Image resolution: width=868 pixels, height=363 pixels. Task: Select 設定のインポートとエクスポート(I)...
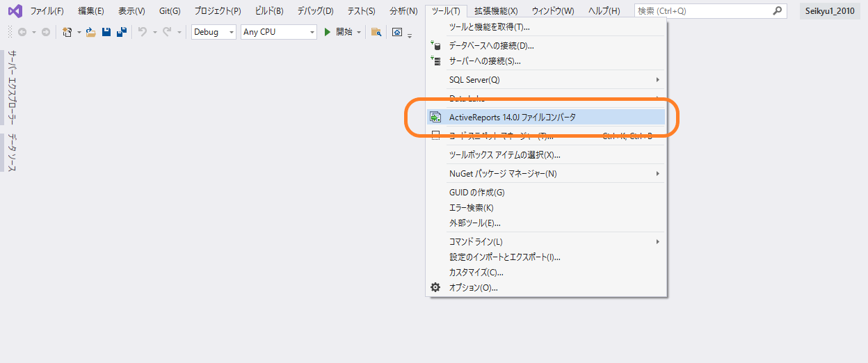[x=546, y=257]
